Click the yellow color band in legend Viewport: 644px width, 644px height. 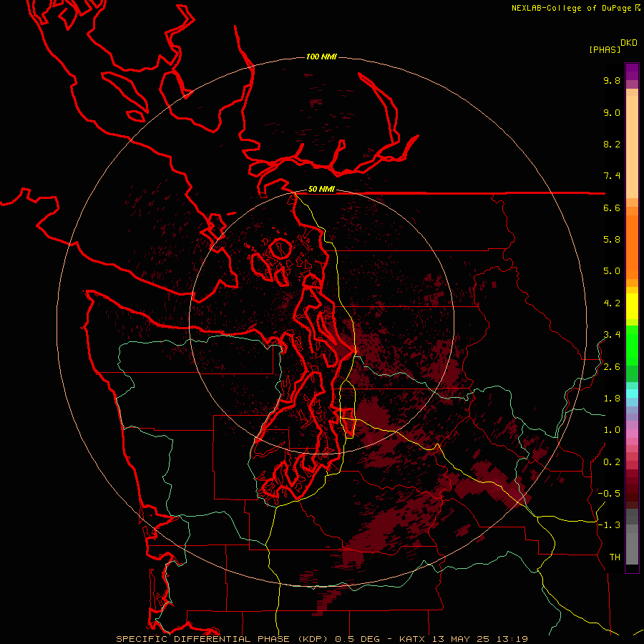click(632, 306)
